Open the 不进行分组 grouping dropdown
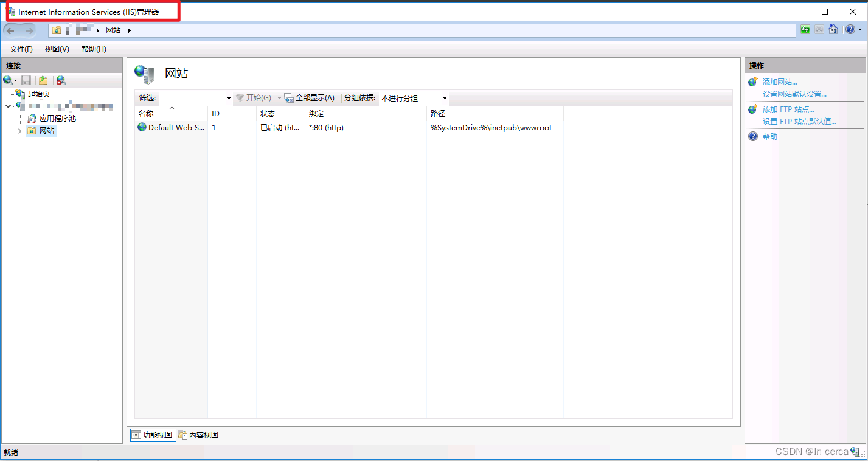The image size is (868, 461). click(x=445, y=98)
